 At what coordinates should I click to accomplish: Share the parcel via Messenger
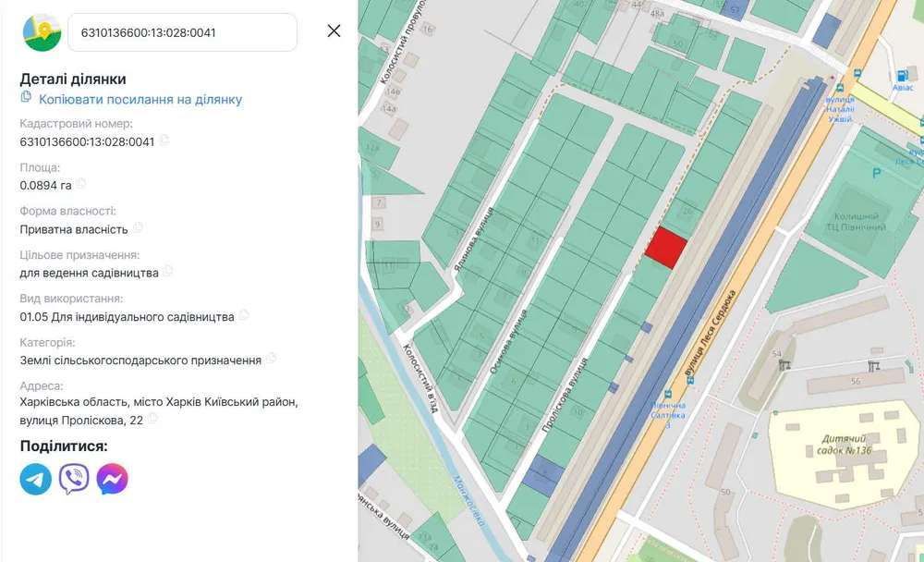(112, 479)
